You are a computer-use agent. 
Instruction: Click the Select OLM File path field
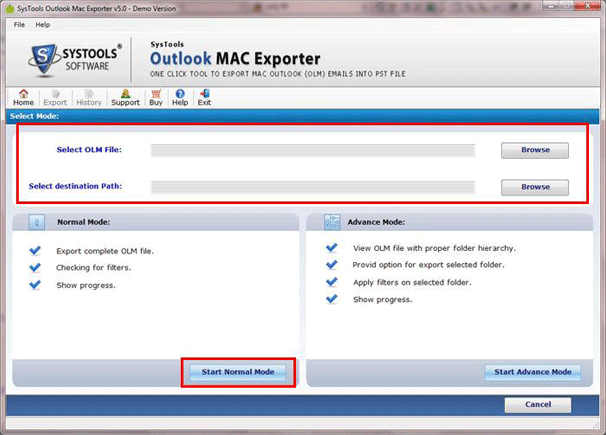tap(312, 151)
